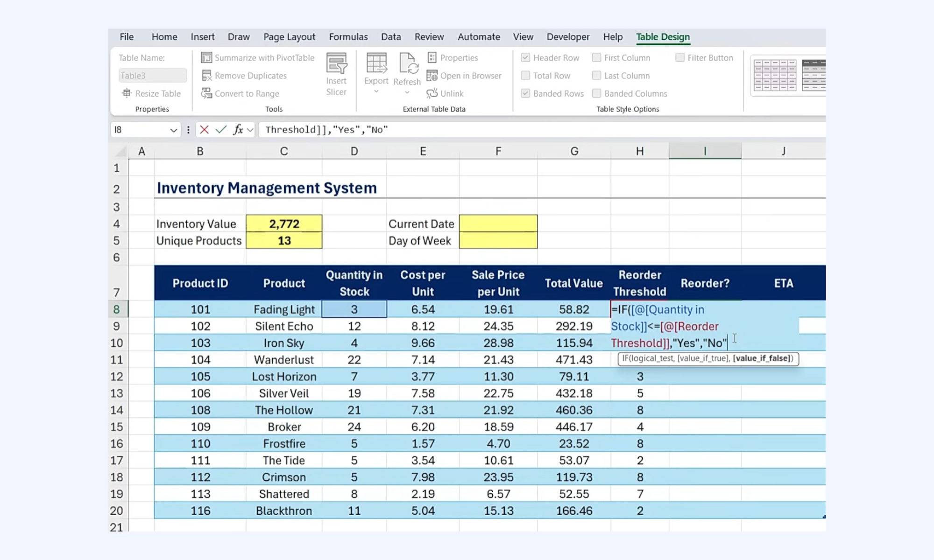Select row header 8
This screenshot has width=934, height=560.
(117, 309)
